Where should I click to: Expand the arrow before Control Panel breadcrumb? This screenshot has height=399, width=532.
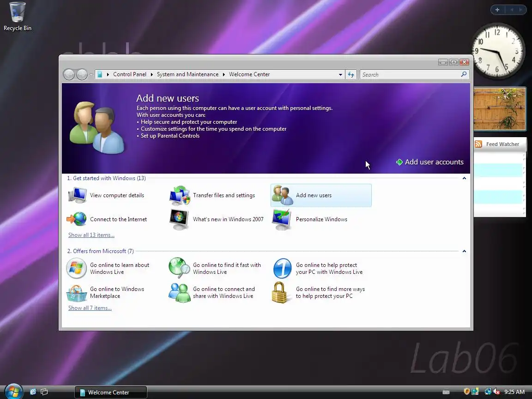pyautogui.click(x=108, y=74)
